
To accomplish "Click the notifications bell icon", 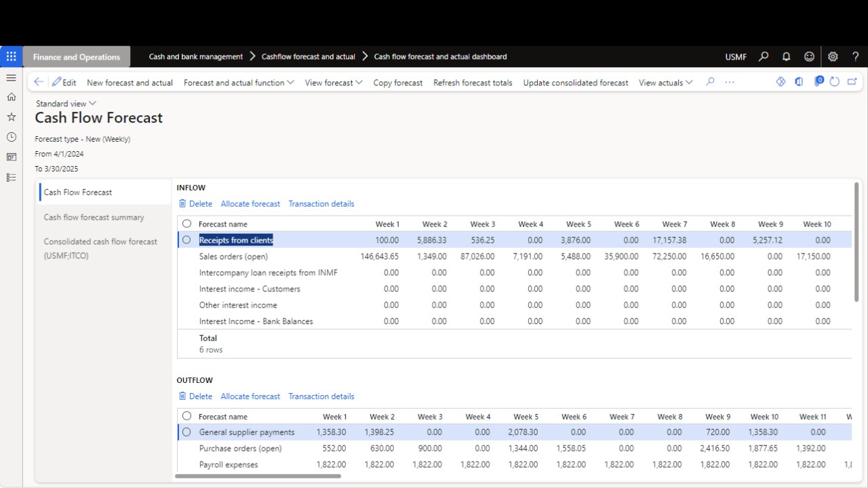I will point(786,57).
